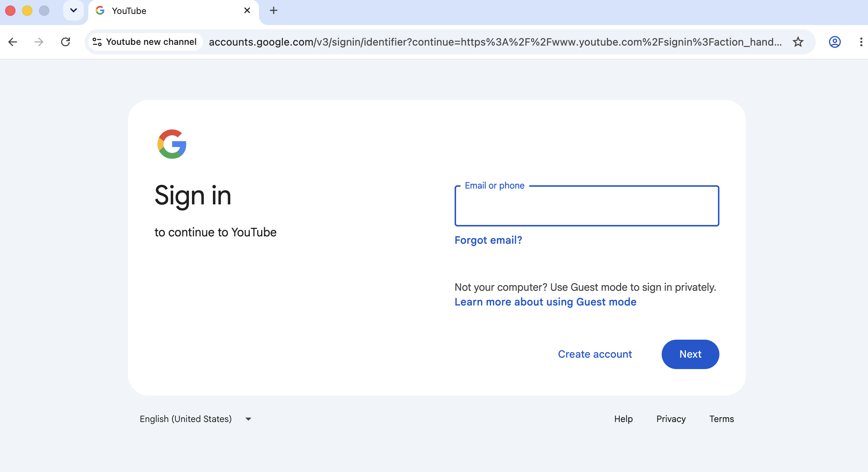
Task: Open a new tab with the plus icon
Action: click(x=273, y=11)
